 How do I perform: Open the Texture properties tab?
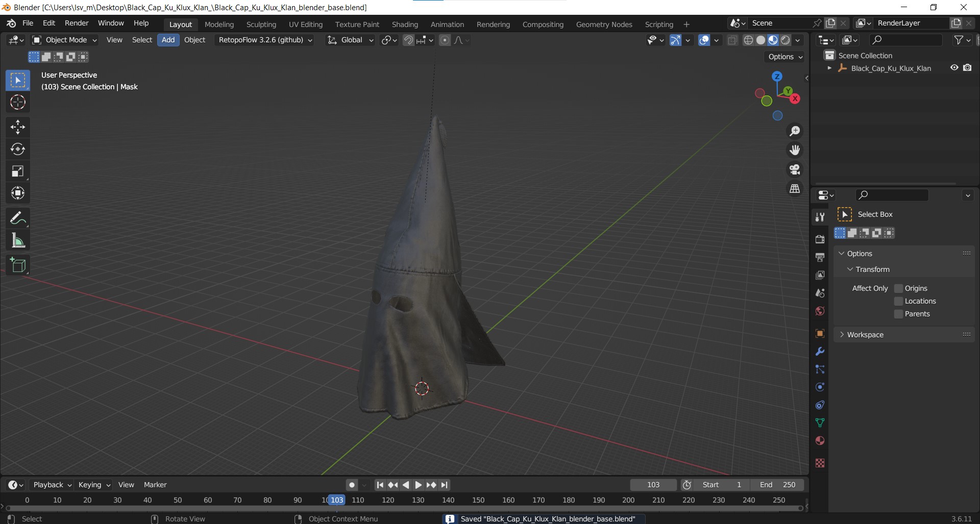pos(820,463)
